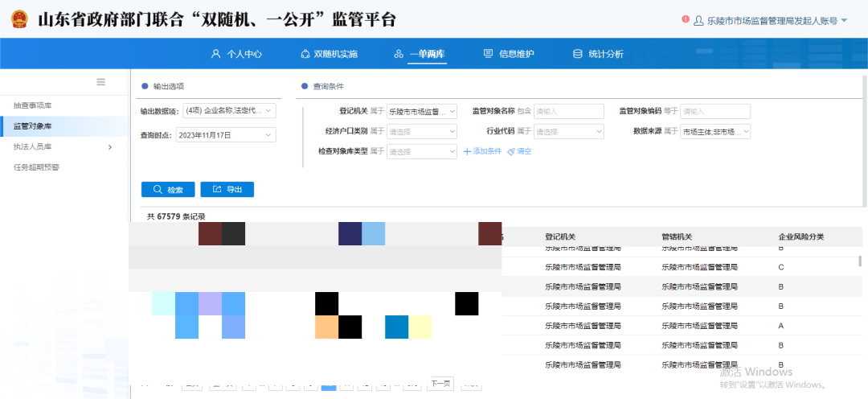The image size is (868, 399).
Task: Switch to the 一单两库 tab
Action: click(420, 54)
